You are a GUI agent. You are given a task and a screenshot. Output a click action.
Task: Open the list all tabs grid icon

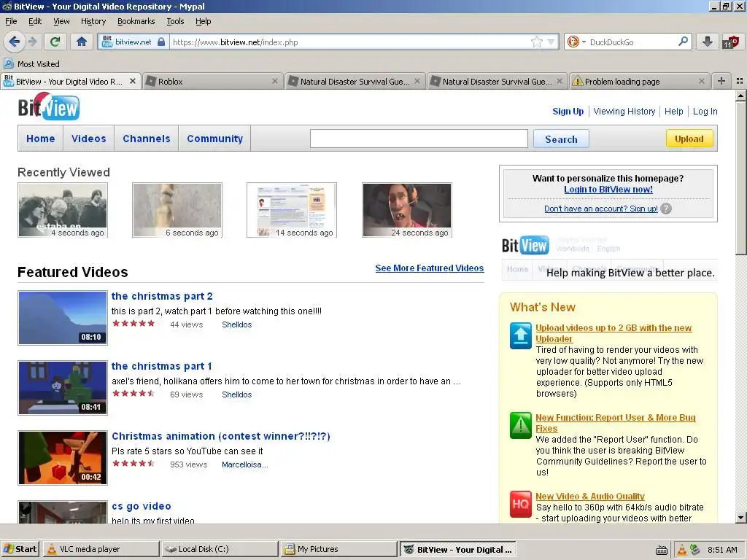740,81
